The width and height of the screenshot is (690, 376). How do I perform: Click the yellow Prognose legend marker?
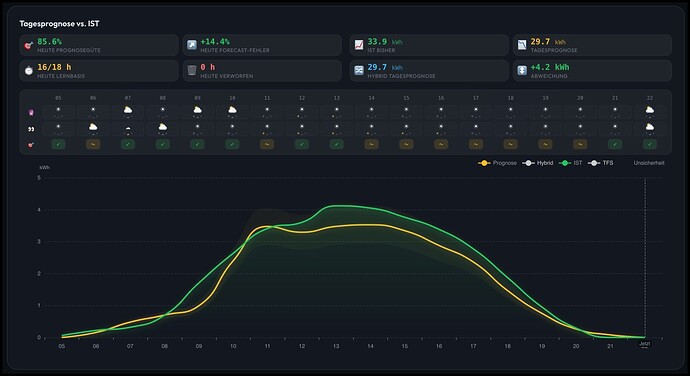coord(484,163)
